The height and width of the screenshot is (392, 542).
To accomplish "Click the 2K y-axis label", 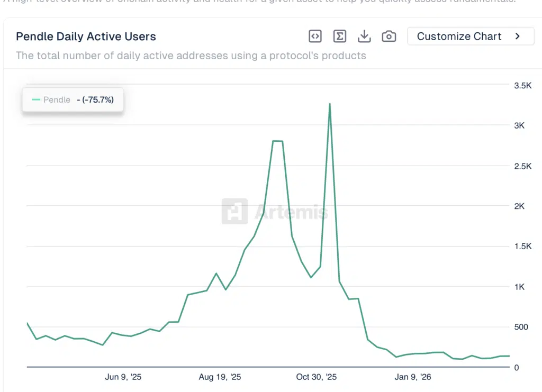I will (x=519, y=206).
